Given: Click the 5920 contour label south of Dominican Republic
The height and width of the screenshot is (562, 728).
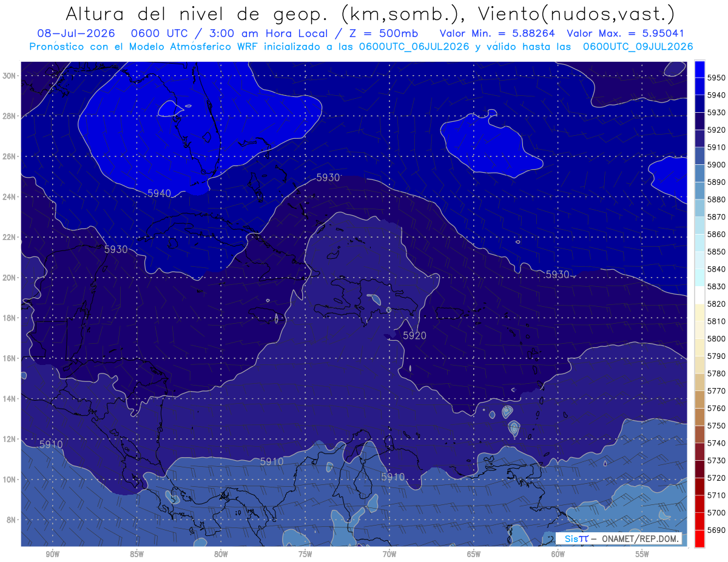Looking at the screenshot, I should [414, 335].
